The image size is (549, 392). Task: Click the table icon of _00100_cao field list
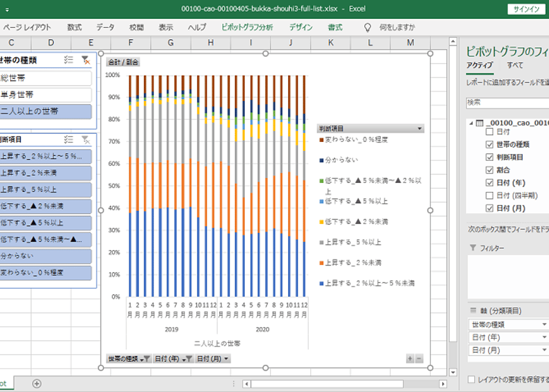(x=479, y=123)
